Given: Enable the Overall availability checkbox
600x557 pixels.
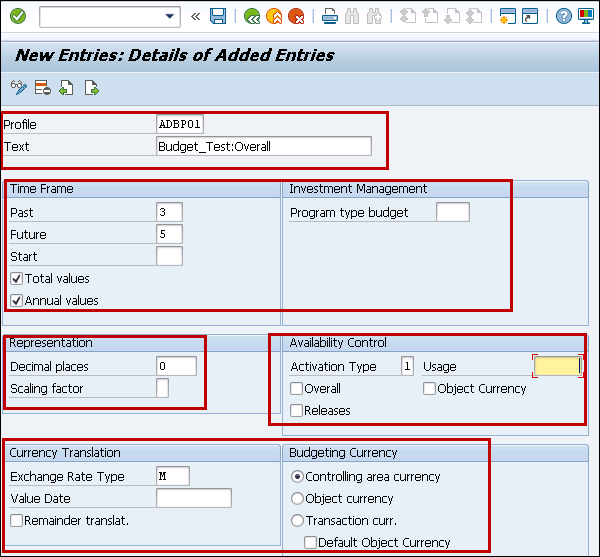Looking at the screenshot, I should pyautogui.click(x=296, y=388).
